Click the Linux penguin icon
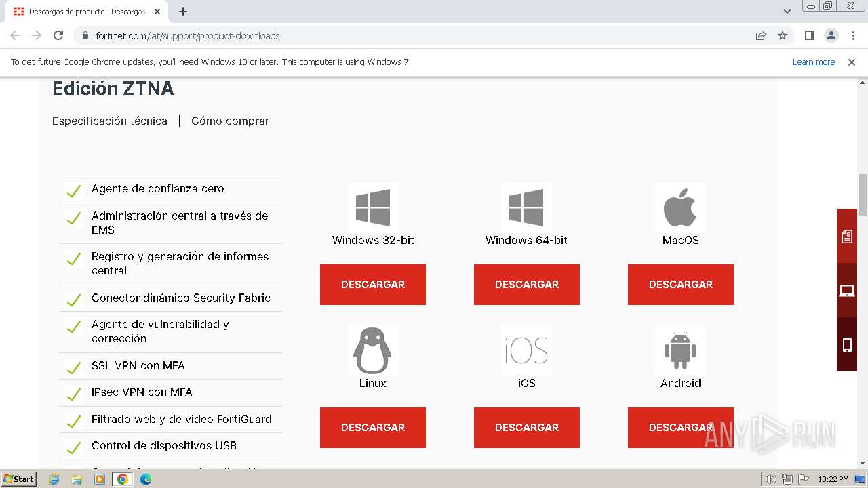 pos(373,350)
